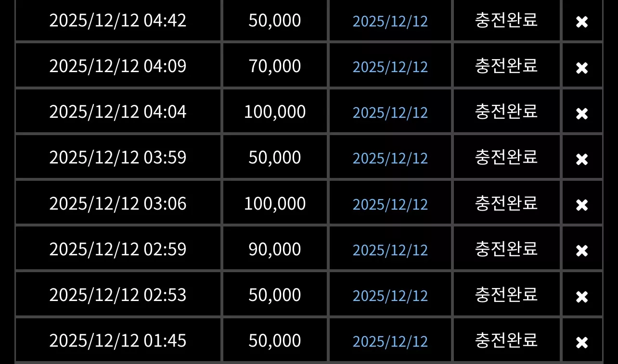The width and height of the screenshot is (618, 364).
Task: Select 충전완료 status in 04:42 row
Action: coord(506,20)
